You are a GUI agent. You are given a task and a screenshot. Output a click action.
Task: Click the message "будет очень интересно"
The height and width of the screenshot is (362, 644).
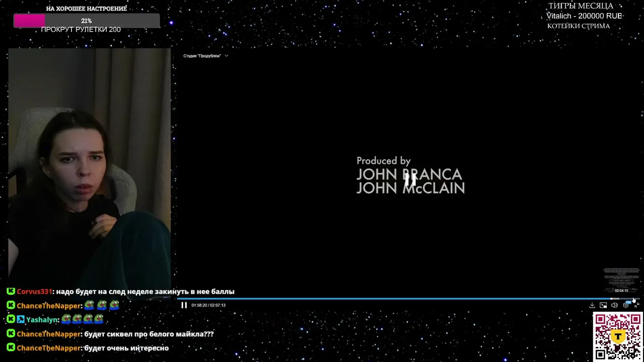[x=126, y=348]
